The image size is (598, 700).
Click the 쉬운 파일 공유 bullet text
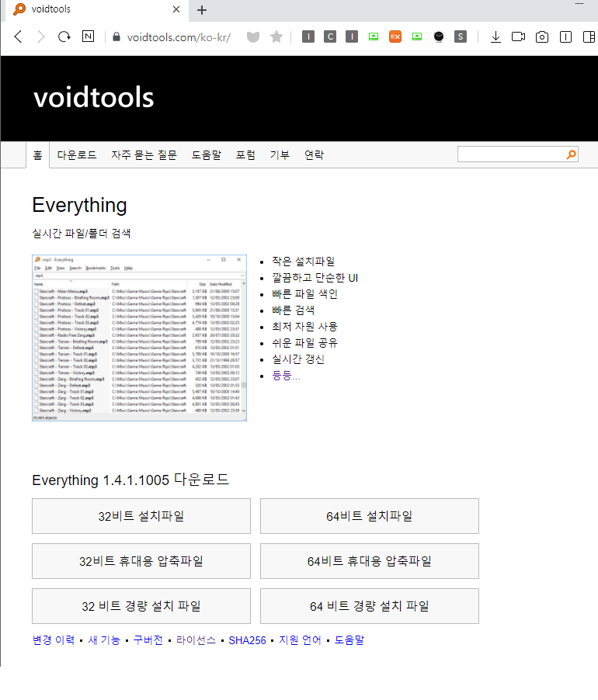pyautogui.click(x=304, y=343)
